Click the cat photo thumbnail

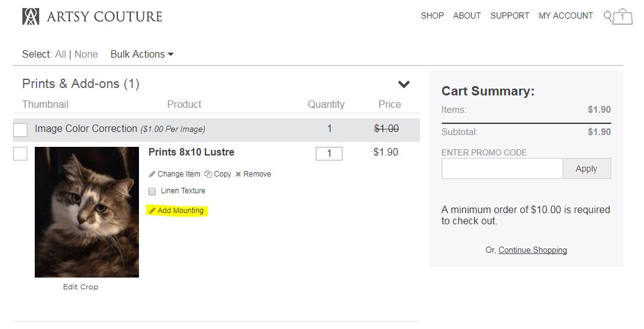coord(87,212)
